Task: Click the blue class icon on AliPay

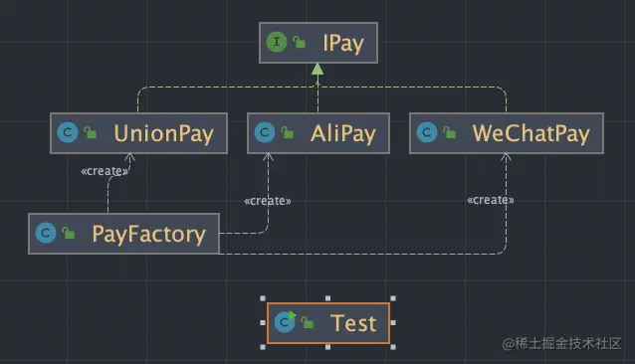Action: [265, 132]
